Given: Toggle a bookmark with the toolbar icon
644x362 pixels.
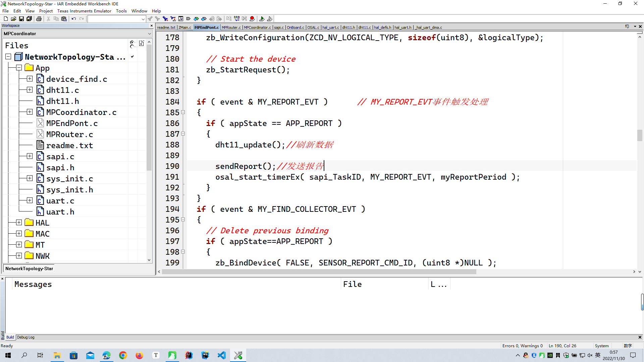Looking at the screenshot, I should tap(188, 19).
